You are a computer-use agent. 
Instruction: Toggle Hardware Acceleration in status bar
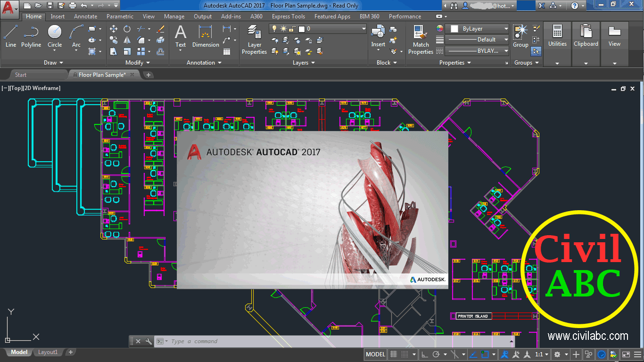[602, 354]
